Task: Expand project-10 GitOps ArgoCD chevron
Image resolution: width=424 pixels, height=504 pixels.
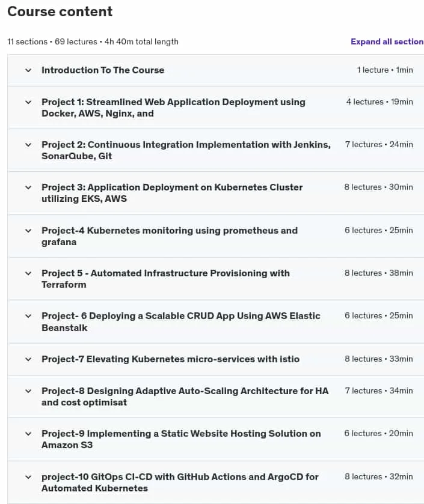Action: 28,477
